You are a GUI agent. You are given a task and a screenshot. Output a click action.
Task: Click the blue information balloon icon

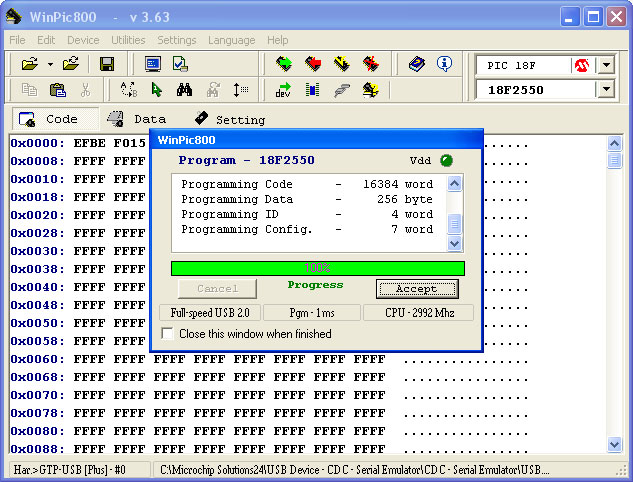click(x=444, y=64)
